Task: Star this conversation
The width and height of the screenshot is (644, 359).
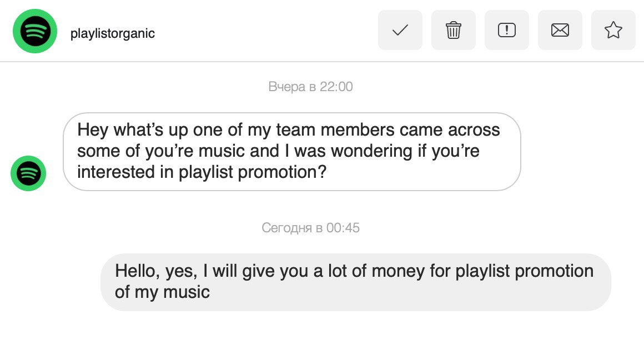Action: click(x=613, y=30)
